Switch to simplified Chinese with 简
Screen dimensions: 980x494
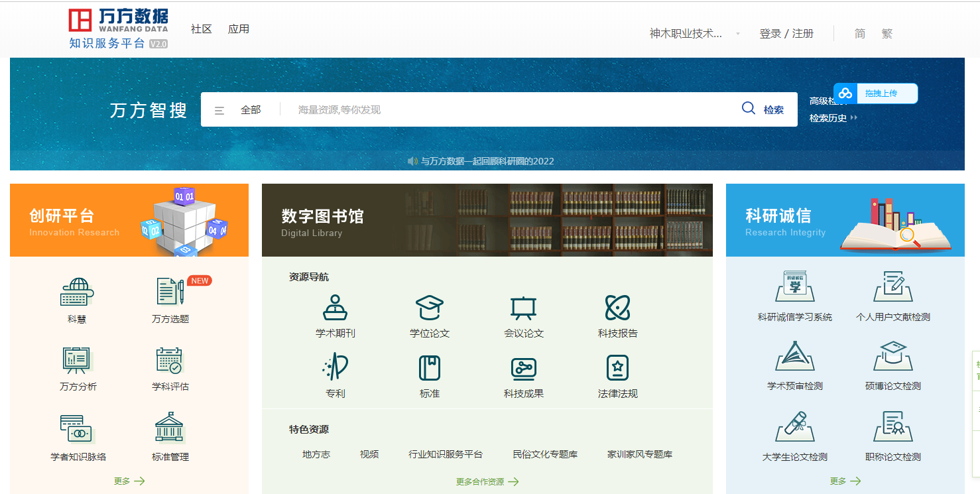tap(859, 34)
